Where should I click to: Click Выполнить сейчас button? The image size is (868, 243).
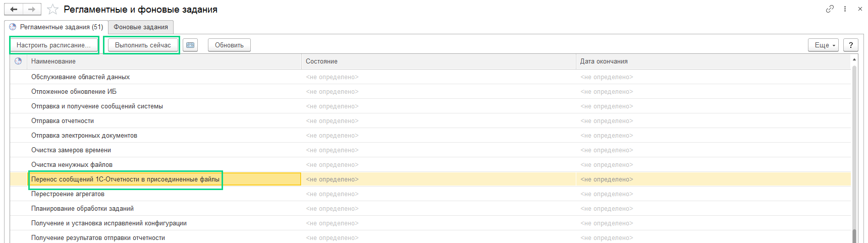(143, 45)
